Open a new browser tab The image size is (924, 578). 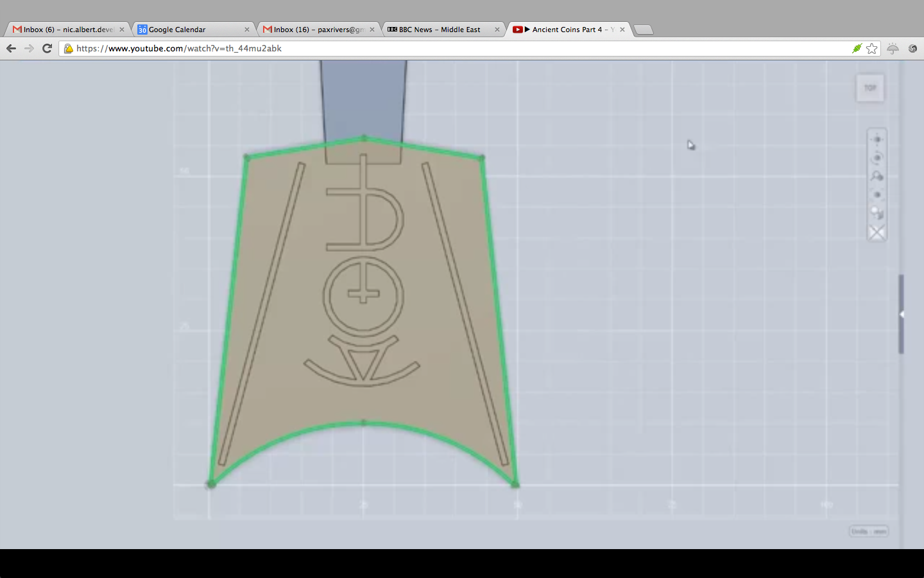click(643, 30)
